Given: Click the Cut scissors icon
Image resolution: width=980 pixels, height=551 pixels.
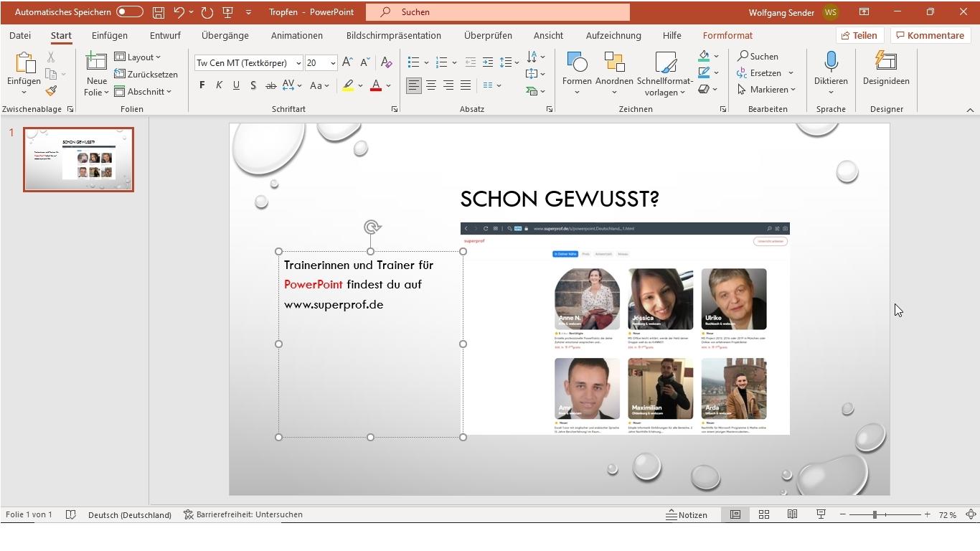Looking at the screenshot, I should 51,57.
